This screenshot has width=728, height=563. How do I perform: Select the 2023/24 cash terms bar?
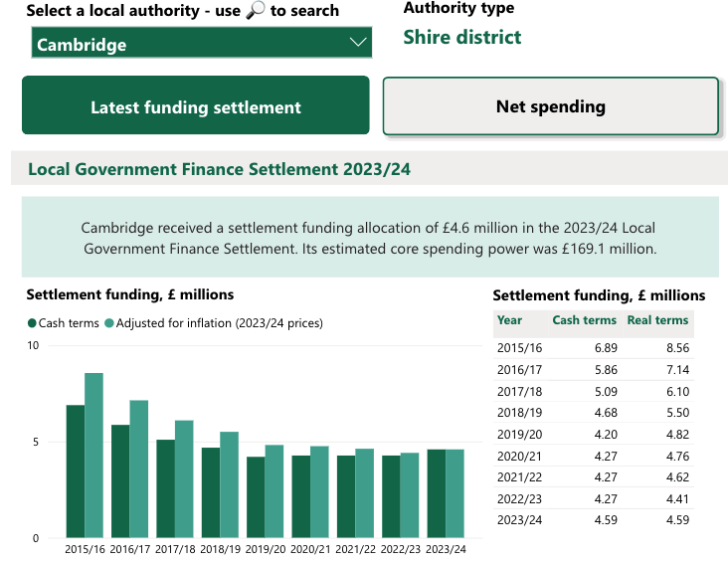tap(437, 493)
